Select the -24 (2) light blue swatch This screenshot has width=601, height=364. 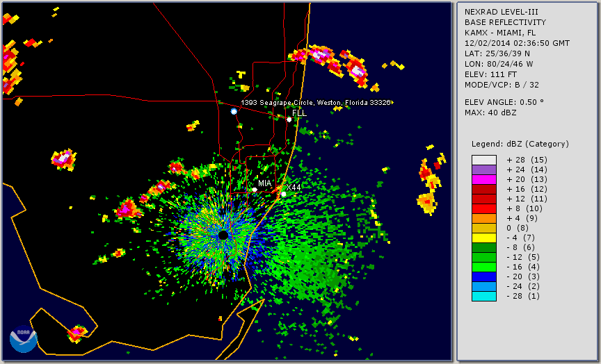(x=483, y=287)
